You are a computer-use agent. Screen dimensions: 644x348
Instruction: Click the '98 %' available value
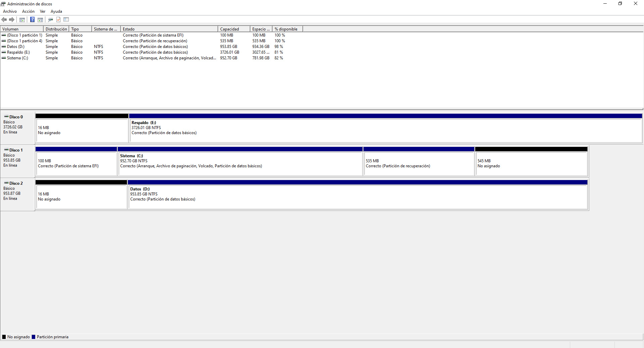tap(279, 47)
